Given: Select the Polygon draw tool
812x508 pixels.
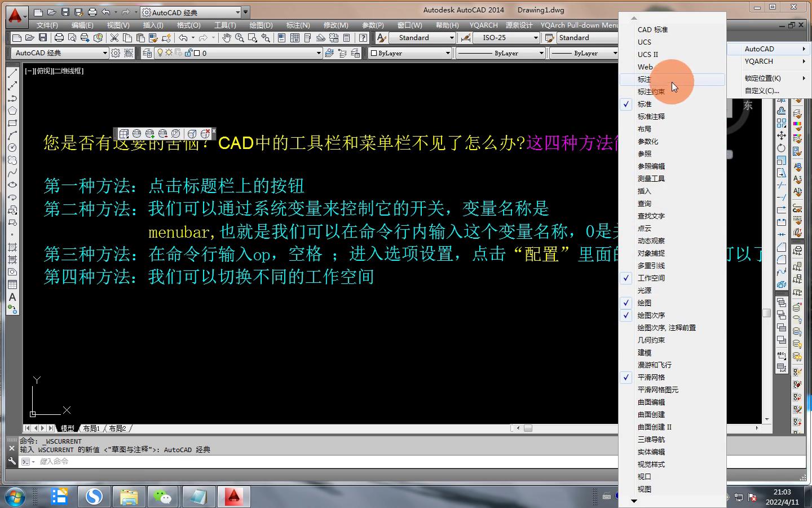Looking at the screenshot, I should click(x=12, y=111).
